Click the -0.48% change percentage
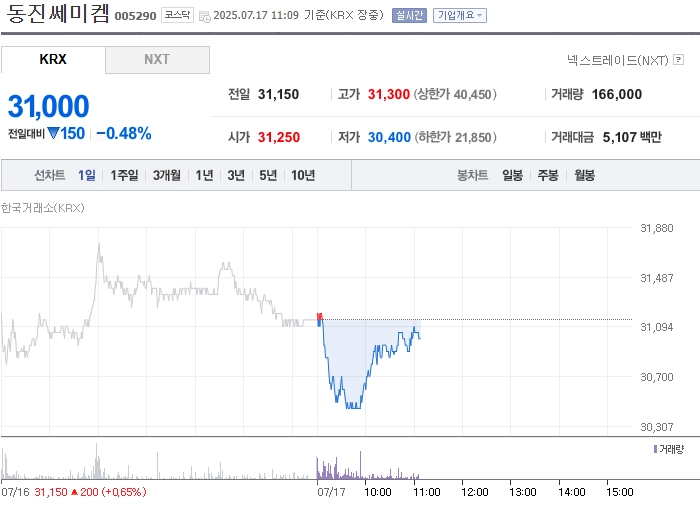Viewport: 700px width, 505px height. (x=124, y=133)
